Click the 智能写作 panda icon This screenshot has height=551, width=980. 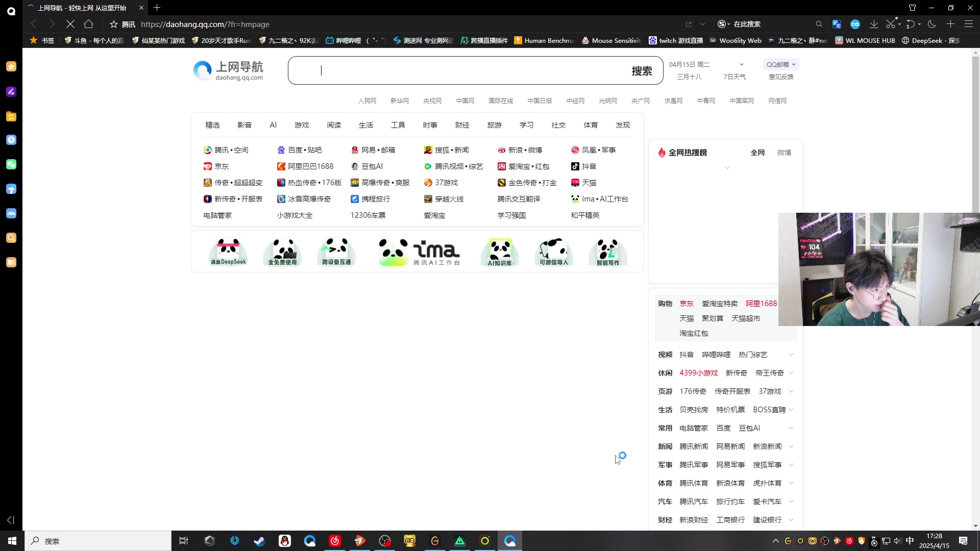[608, 252]
